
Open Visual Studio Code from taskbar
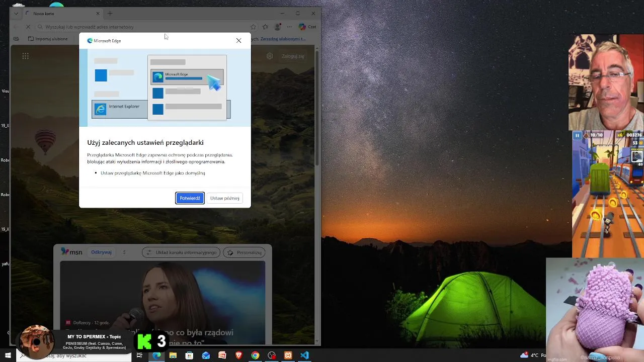tap(304, 355)
